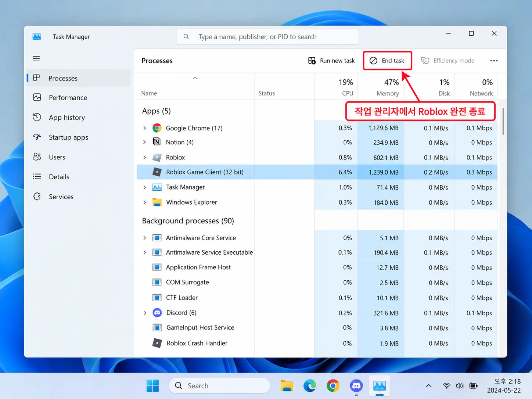
Task: Click the Google Chrome process icon
Action: point(157,128)
